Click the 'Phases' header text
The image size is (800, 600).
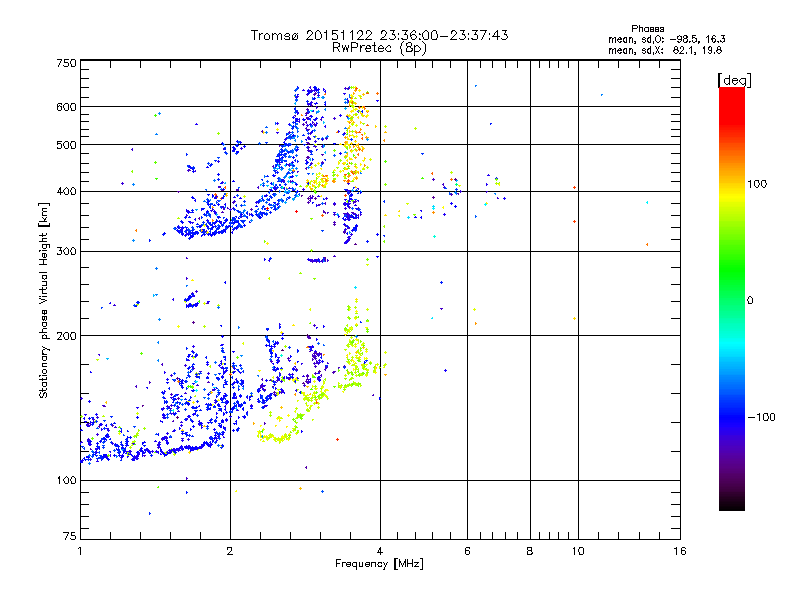[647, 29]
